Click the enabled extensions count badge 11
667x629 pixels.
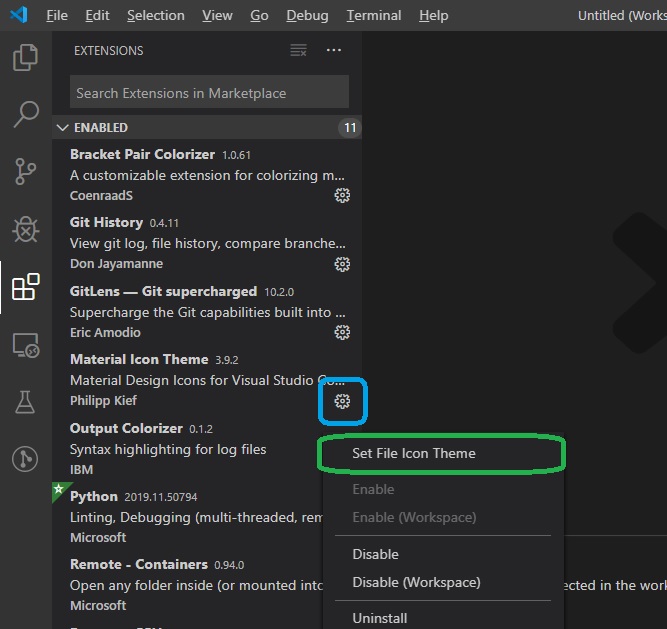350,128
